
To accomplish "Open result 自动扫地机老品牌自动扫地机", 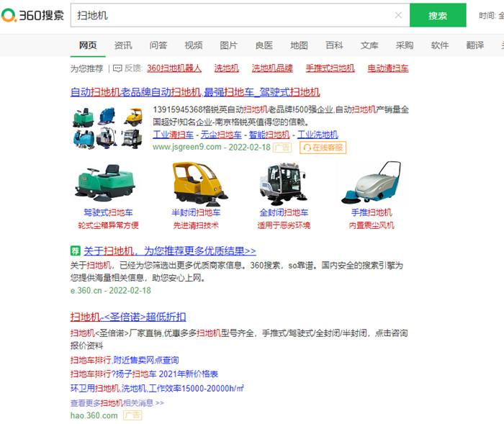I will pyautogui.click(x=195, y=92).
